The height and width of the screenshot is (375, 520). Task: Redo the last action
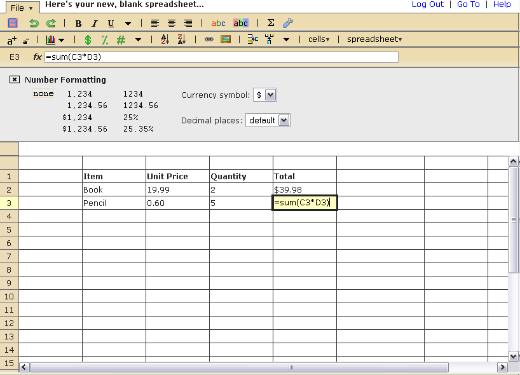pos(51,23)
